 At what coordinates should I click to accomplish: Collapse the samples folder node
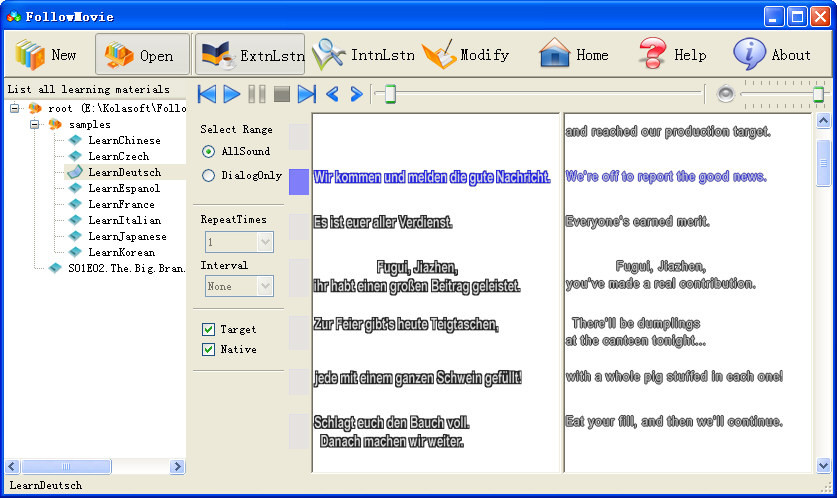point(35,124)
